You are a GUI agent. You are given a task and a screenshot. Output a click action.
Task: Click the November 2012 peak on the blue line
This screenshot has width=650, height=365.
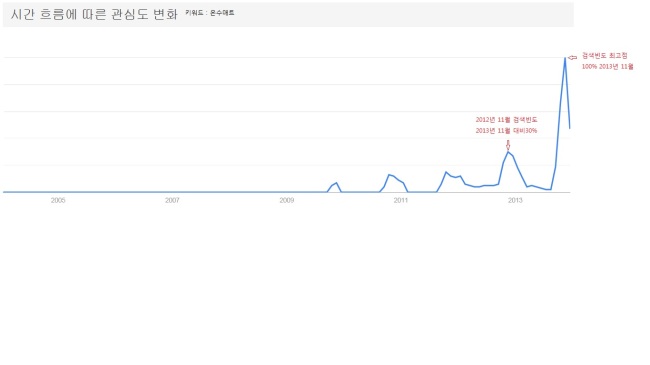[508, 152]
